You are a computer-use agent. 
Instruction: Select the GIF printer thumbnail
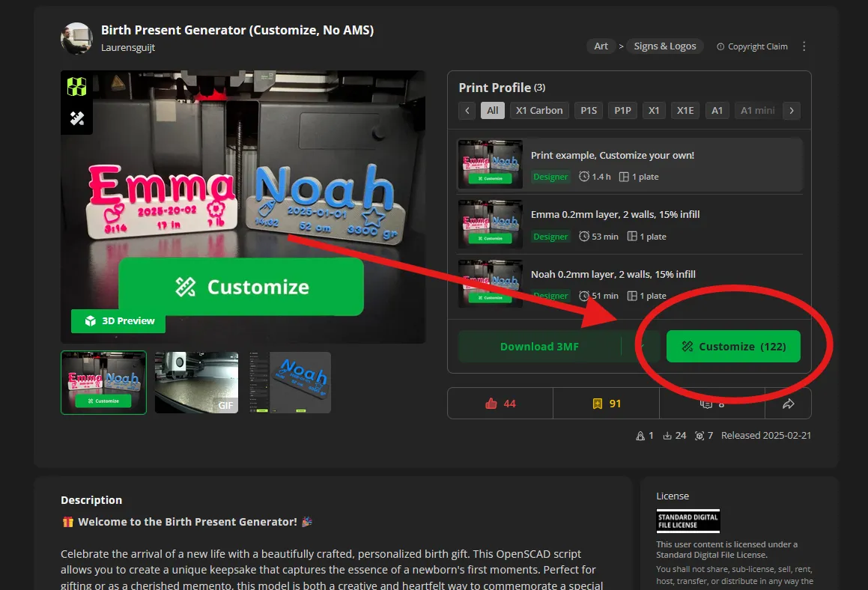pyautogui.click(x=196, y=383)
